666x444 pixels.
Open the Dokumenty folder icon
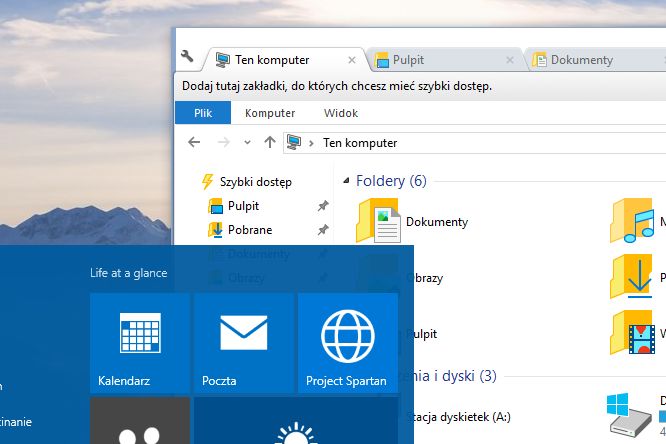pyautogui.click(x=378, y=221)
